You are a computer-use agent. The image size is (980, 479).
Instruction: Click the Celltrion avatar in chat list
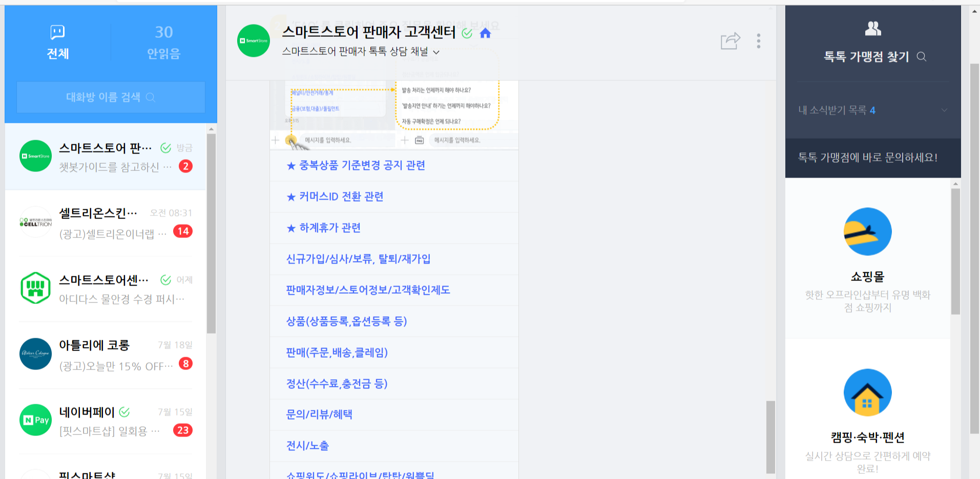coord(35,222)
